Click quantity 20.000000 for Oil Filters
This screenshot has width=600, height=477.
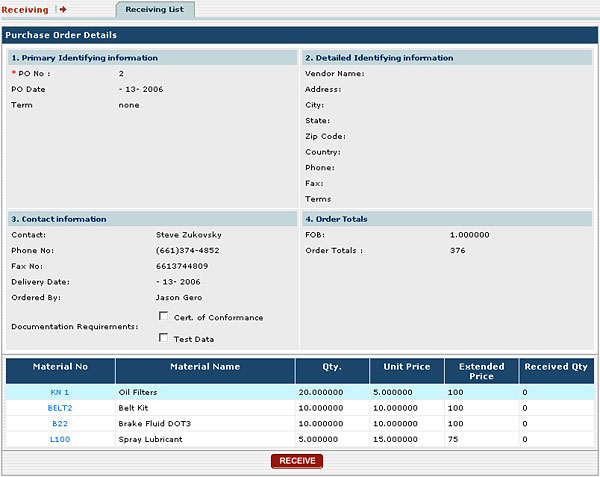click(x=321, y=392)
